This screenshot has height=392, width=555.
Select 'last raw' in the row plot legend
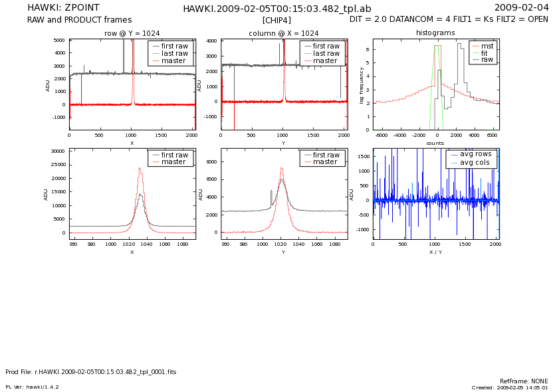[175, 53]
